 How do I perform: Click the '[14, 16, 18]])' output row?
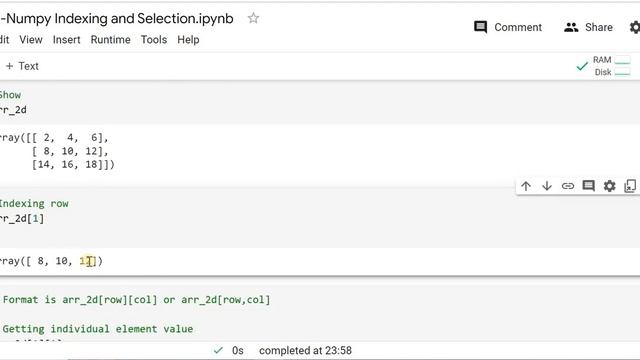click(x=73, y=164)
